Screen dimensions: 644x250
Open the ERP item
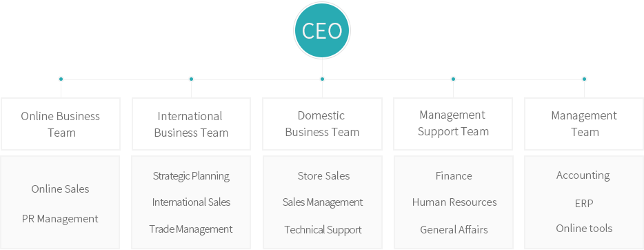[584, 204]
